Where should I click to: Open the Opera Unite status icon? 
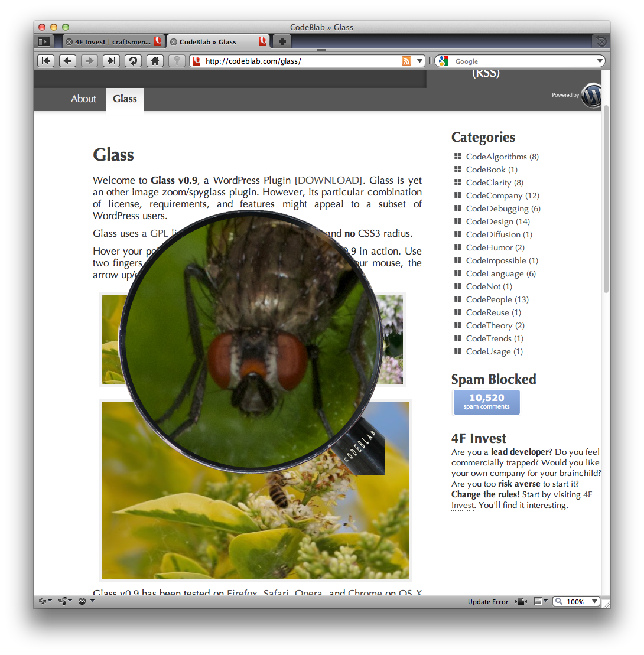(65, 601)
